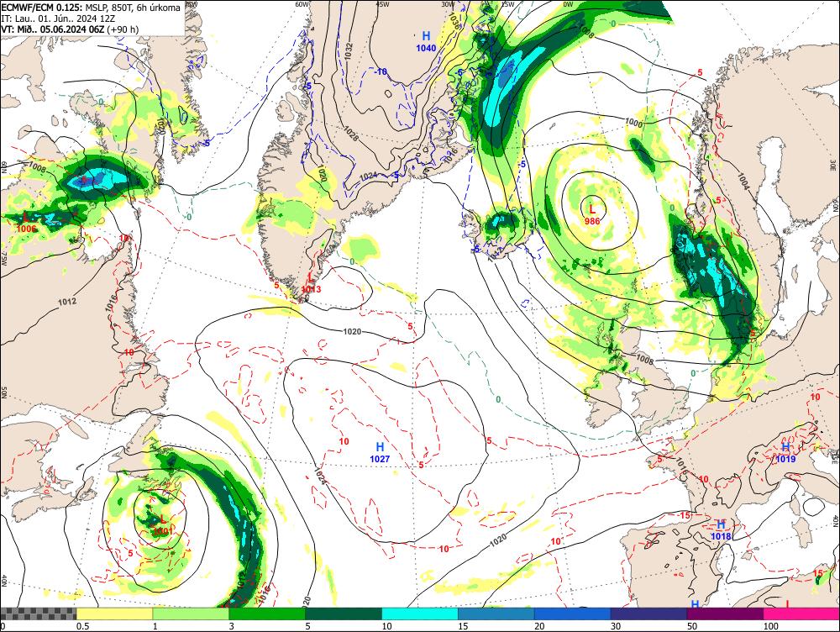Click the dark green 5–10 legend swatch
The image size is (840, 632).
tap(344, 614)
